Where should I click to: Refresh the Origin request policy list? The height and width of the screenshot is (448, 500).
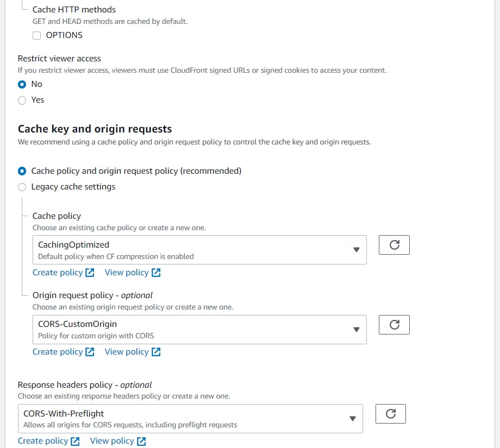(x=394, y=325)
